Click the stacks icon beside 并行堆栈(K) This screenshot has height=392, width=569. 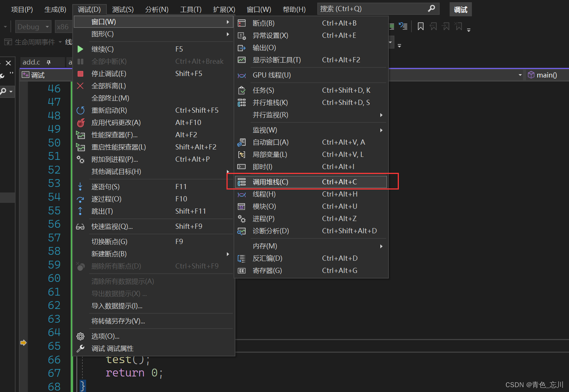tap(242, 103)
